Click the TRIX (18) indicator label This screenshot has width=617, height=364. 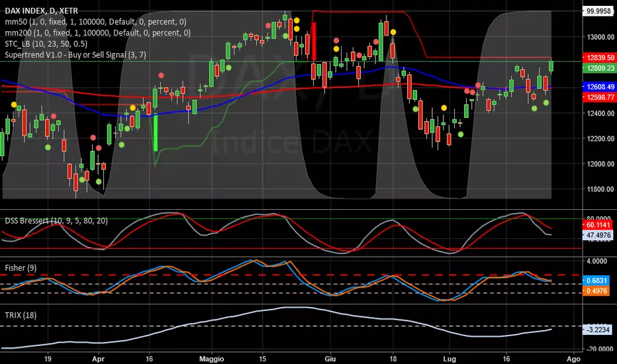tap(21, 315)
